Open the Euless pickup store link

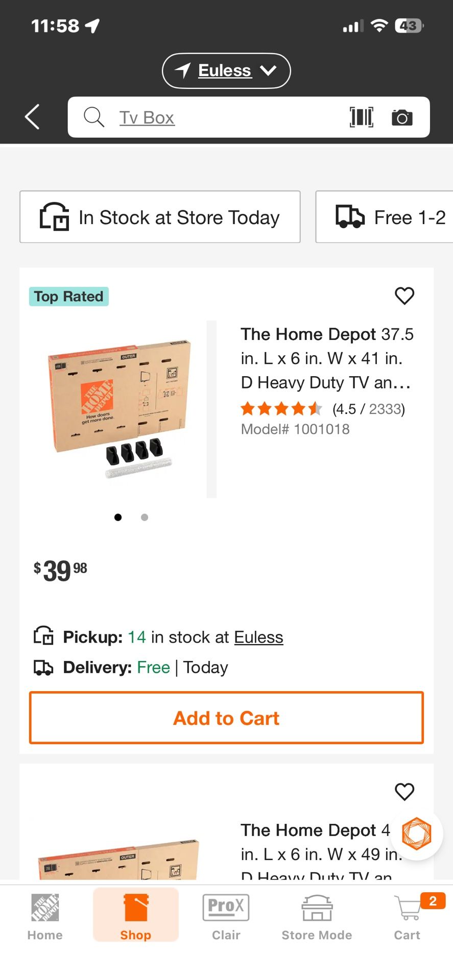pyautogui.click(x=258, y=636)
